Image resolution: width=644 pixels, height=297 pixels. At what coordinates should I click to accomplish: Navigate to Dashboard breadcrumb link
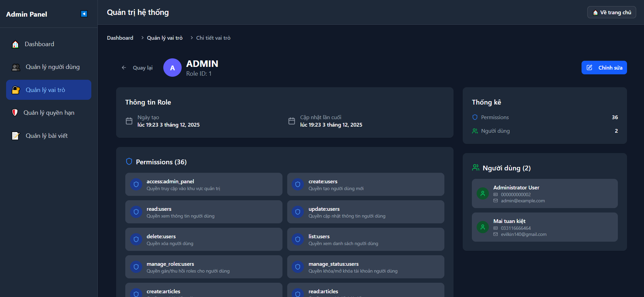[120, 38]
